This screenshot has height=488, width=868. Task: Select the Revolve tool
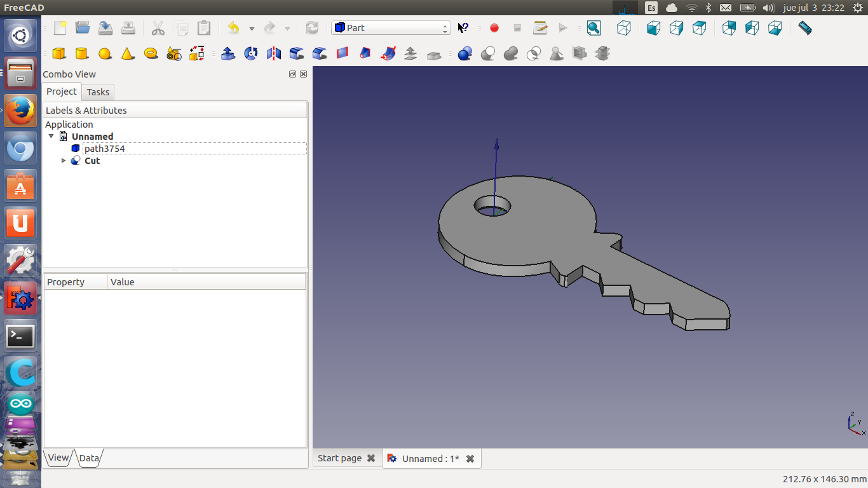(251, 53)
